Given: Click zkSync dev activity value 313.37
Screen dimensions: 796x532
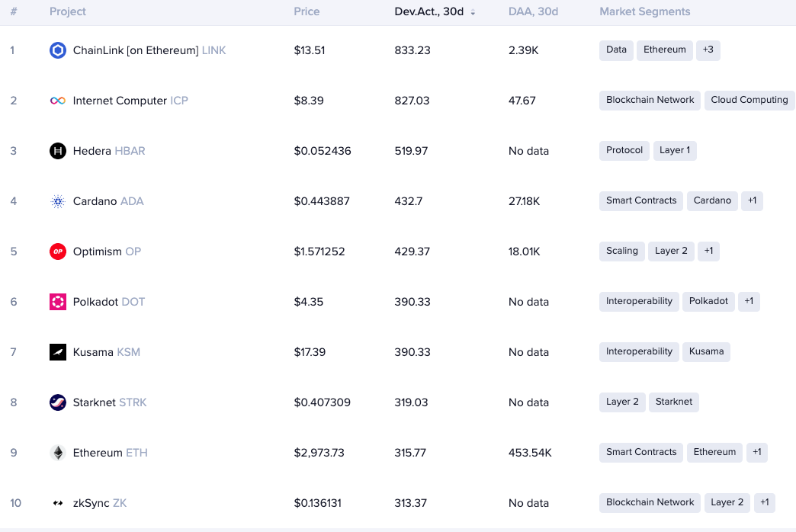Looking at the screenshot, I should pyautogui.click(x=411, y=503).
